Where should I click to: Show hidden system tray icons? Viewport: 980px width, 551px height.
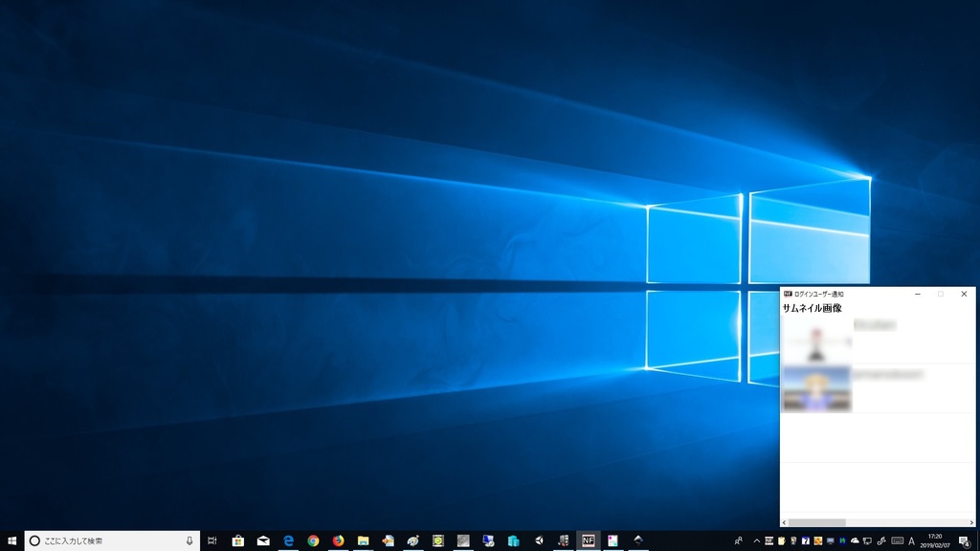[757, 541]
